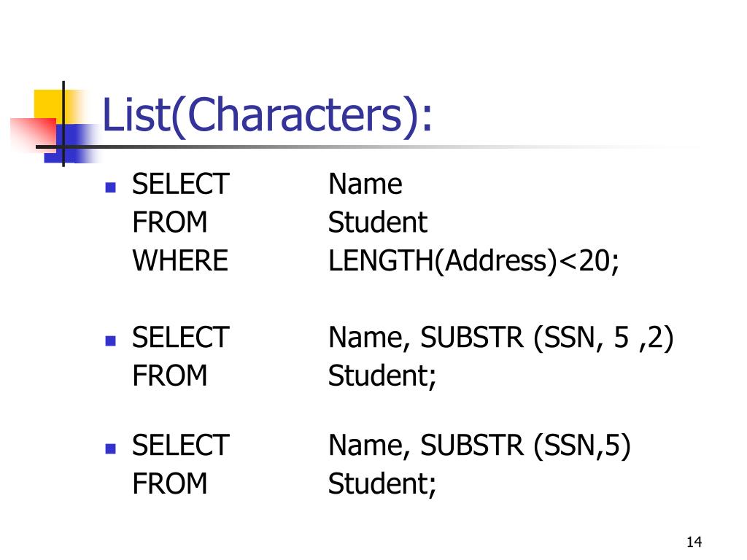Select the second blue square bullet
The image size is (747, 560).
(111, 341)
